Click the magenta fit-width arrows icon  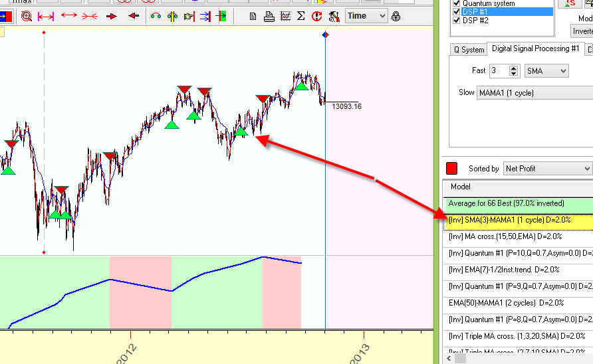pyautogui.click(x=46, y=16)
